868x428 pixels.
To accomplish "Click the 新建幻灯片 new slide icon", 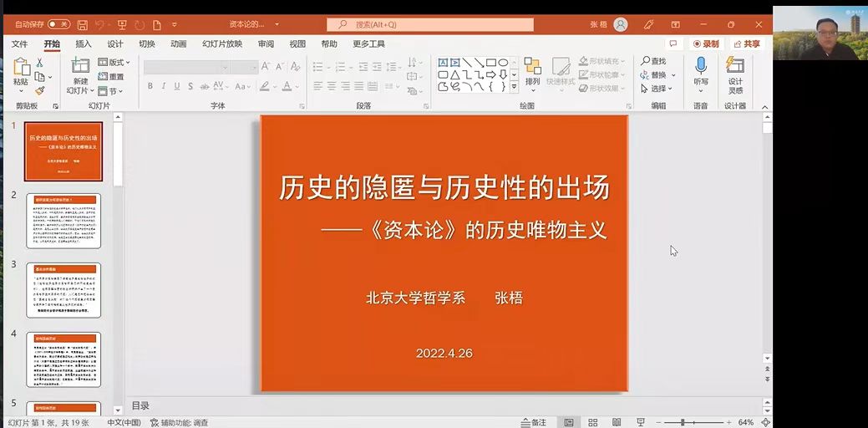I will tap(80, 67).
